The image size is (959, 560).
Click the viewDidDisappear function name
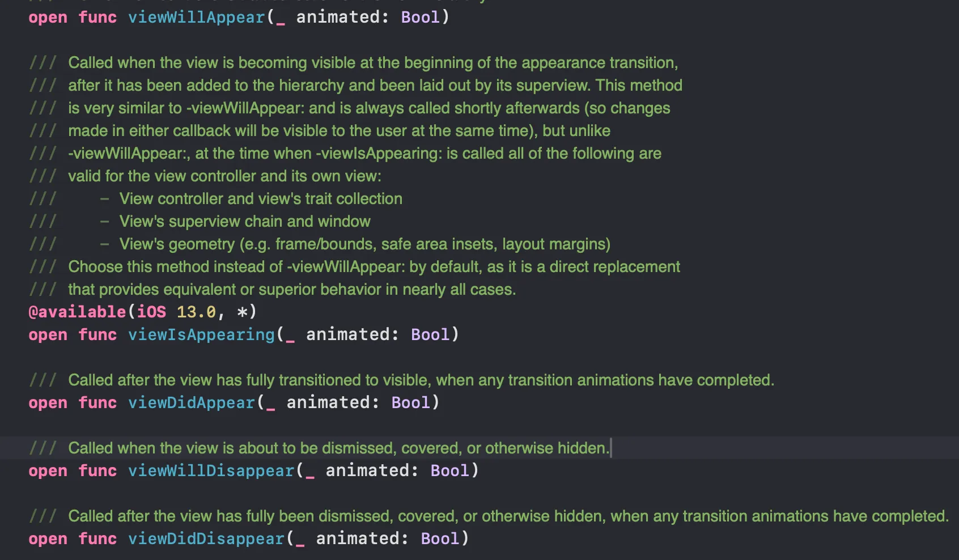click(x=206, y=538)
